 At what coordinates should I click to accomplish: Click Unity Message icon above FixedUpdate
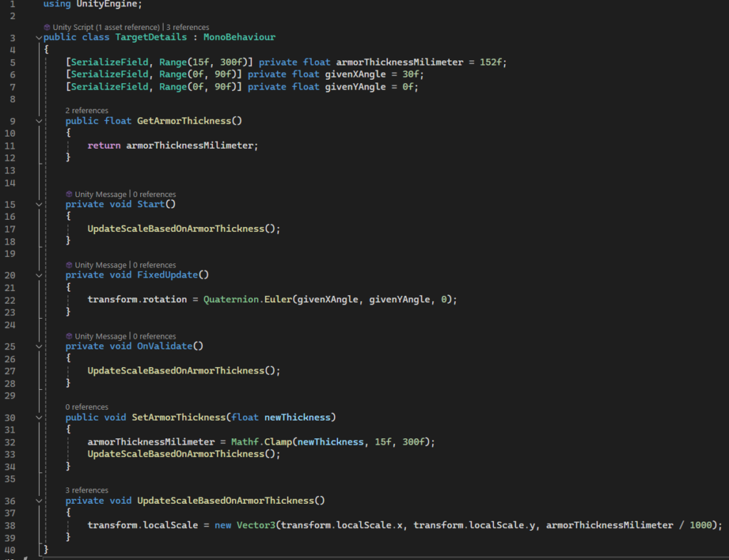69,265
